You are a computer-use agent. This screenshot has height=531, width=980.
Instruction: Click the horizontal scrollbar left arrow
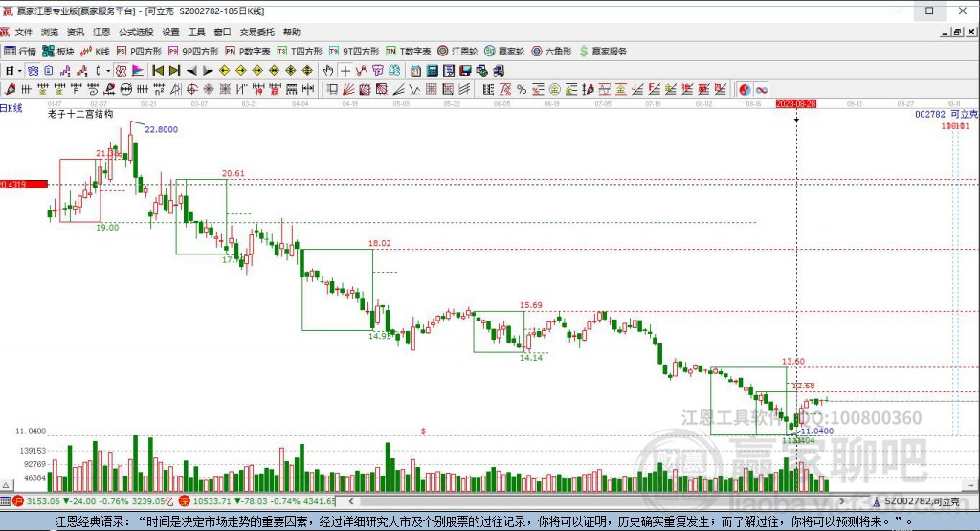click(x=351, y=501)
